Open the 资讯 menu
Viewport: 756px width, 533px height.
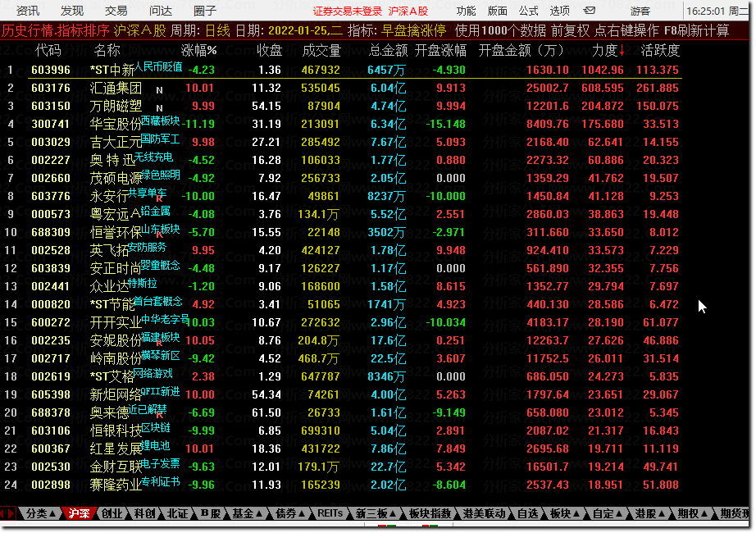coord(28,11)
